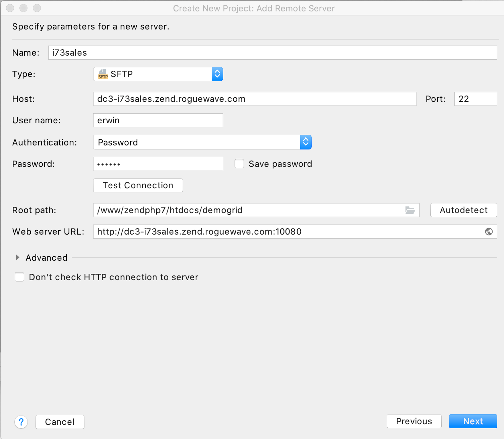Focus the Name field containing i73sales

click(x=272, y=53)
